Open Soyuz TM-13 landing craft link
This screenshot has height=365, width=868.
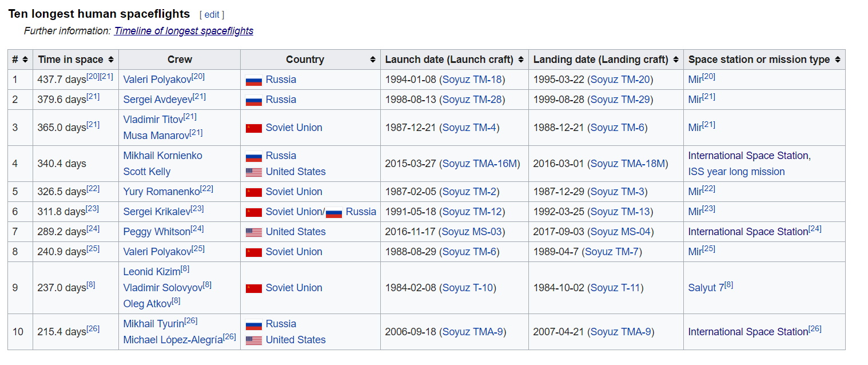tap(620, 212)
